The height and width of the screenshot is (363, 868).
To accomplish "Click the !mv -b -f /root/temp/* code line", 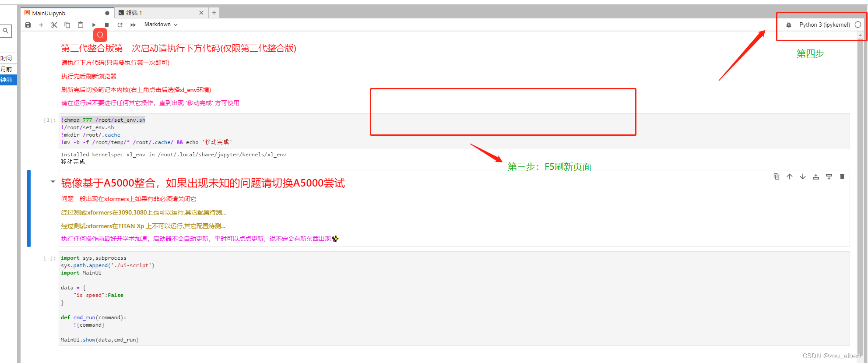I will point(147,142).
